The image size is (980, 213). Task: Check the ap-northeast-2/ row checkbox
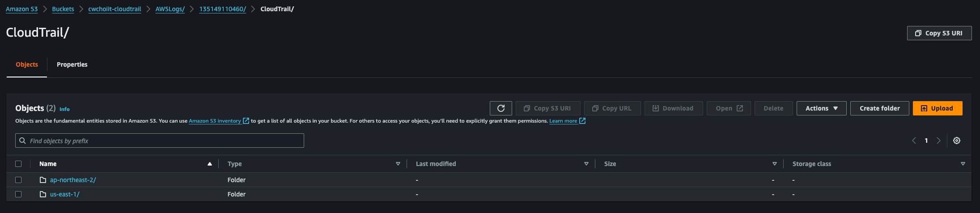(18, 180)
